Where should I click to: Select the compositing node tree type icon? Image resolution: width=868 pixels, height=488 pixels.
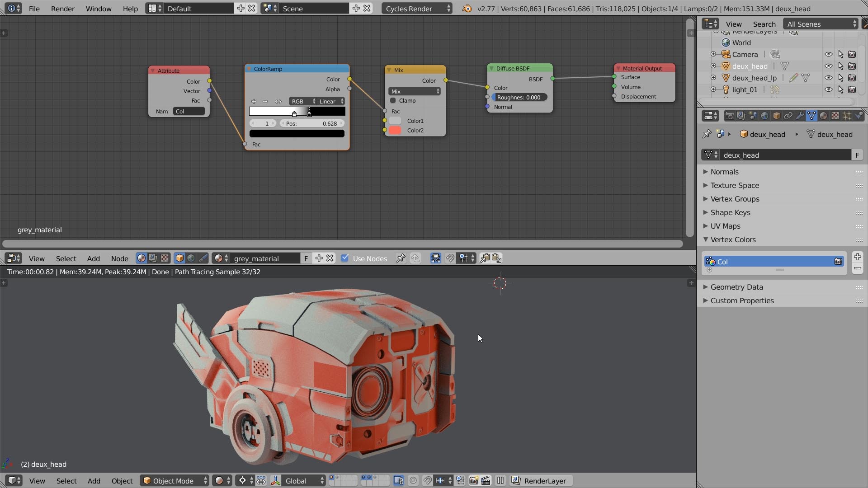[153, 258]
